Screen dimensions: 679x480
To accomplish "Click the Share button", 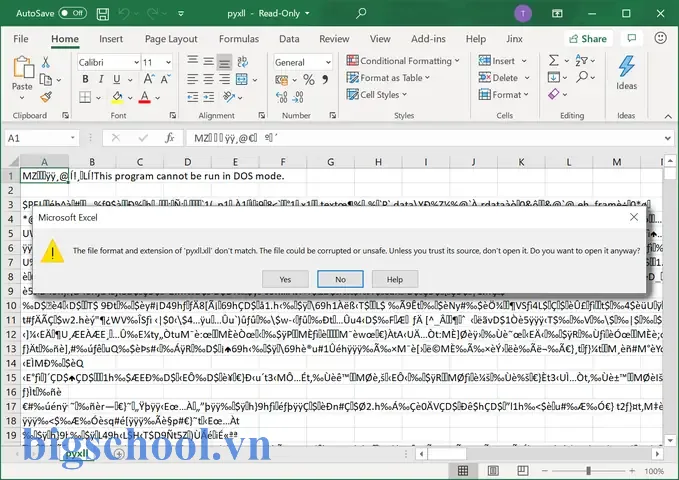I will coord(588,39).
